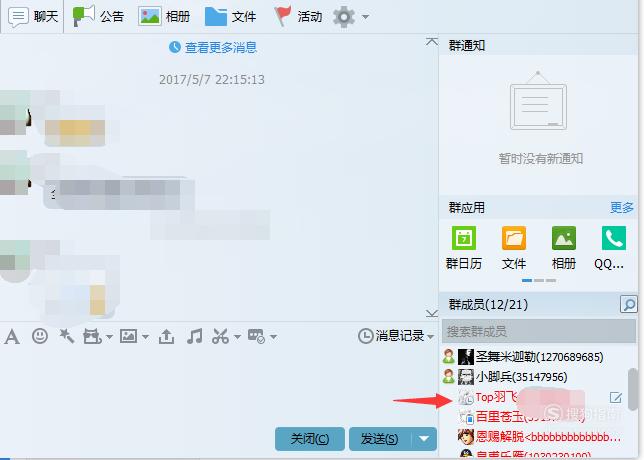Screen dimensions: 644x460
Task: Expand dropdown next to GIF icon
Action: [109, 337]
